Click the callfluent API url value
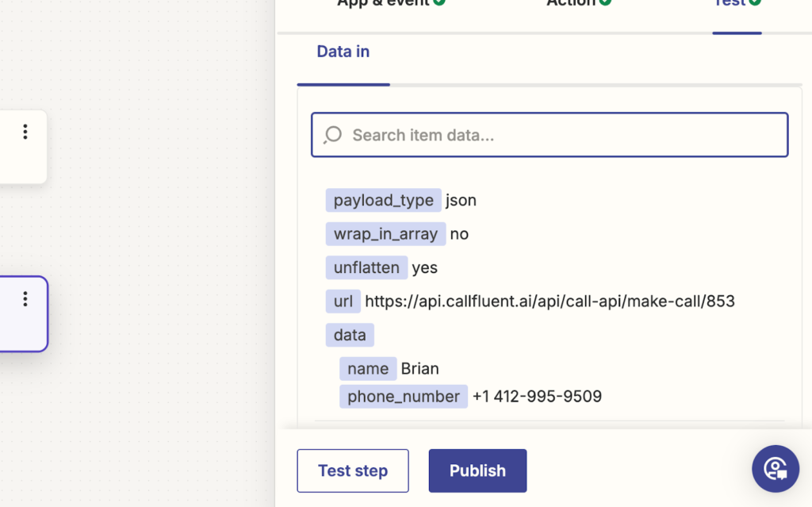The width and height of the screenshot is (812, 507). (x=550, y=302)
